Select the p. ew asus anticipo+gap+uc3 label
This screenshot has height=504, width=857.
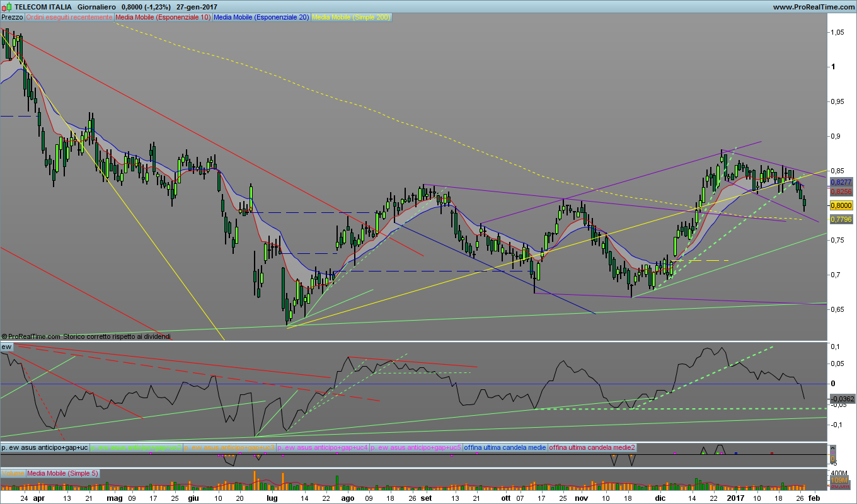229,447
